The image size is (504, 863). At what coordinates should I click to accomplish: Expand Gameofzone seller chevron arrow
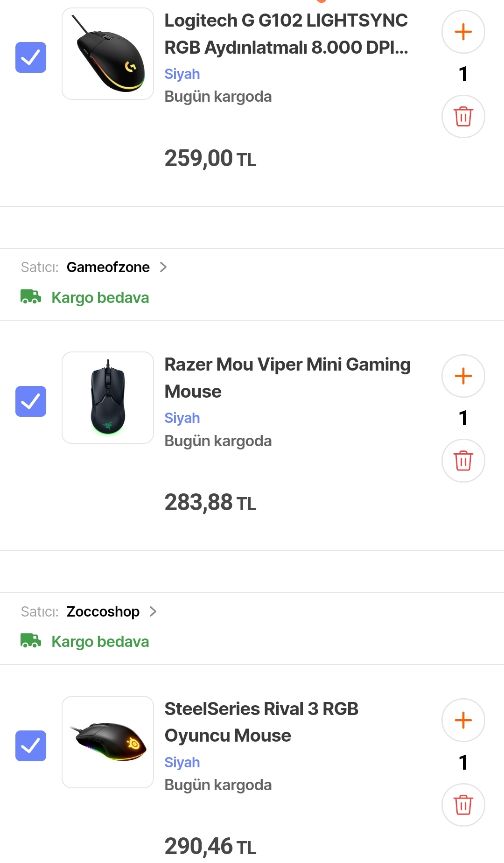click(163, 267)
